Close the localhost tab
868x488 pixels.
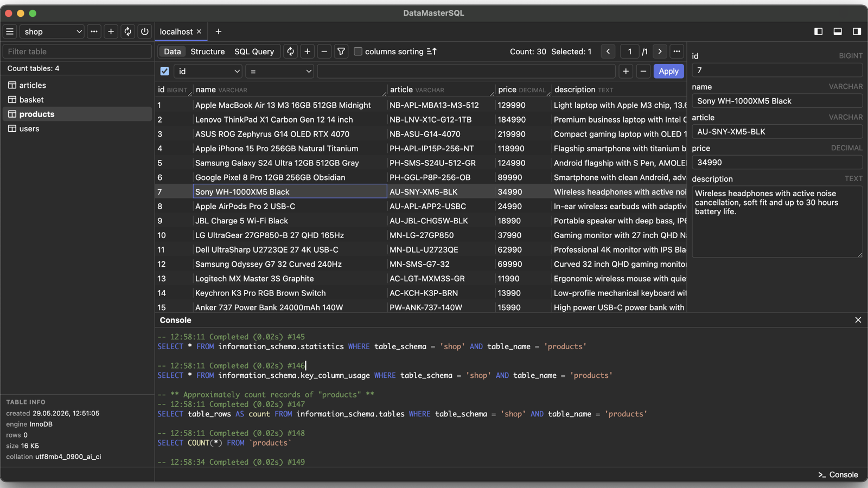click(x=199, y=31)
